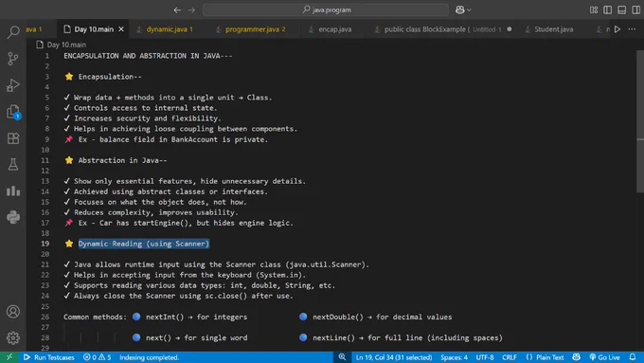Screen dimensions: 644x363
Task: Open the bar chart view icon
Action: [13, 191]
